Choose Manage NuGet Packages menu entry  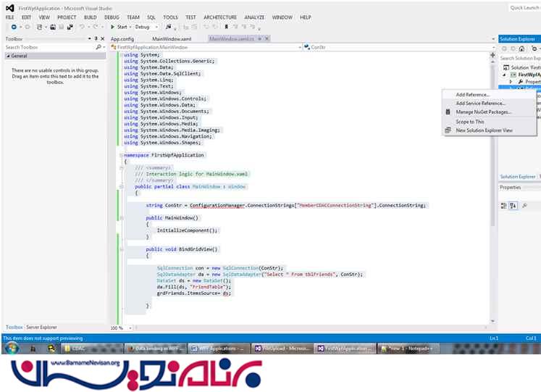click(x=483, y=112)
